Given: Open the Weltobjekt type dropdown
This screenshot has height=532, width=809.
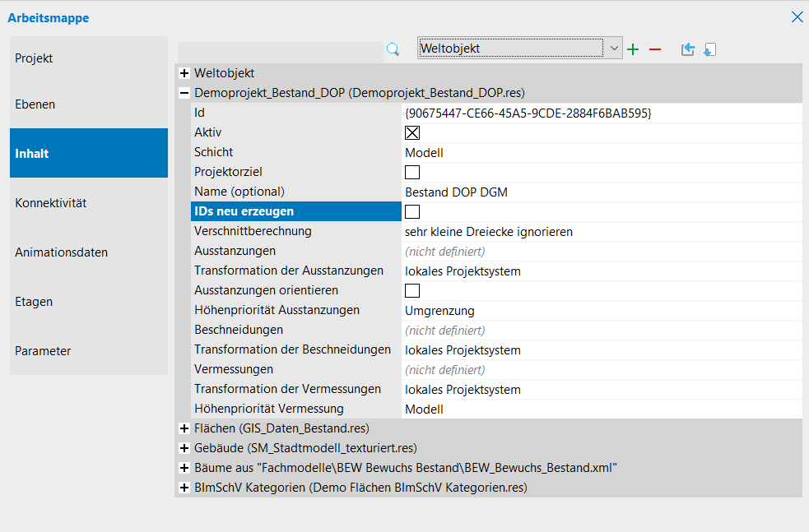Looking at the screenshot, I should coord(614,49).
